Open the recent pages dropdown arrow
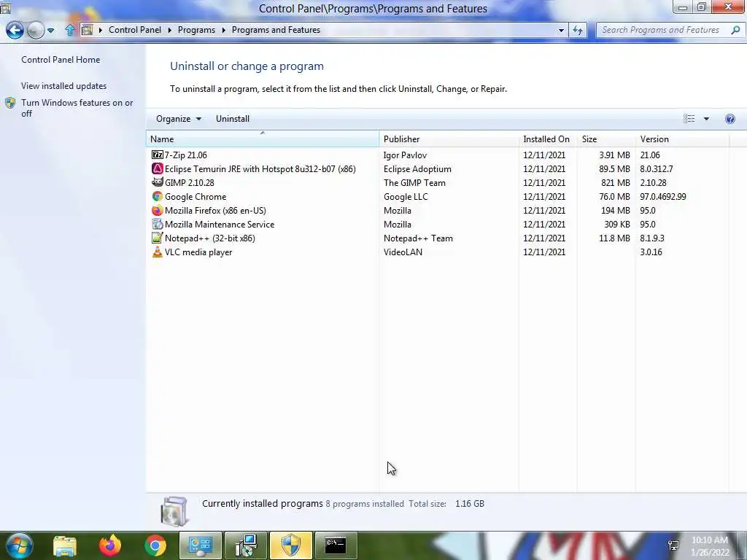Viewport: 747px width, 560px height. (x=50, y=31)
